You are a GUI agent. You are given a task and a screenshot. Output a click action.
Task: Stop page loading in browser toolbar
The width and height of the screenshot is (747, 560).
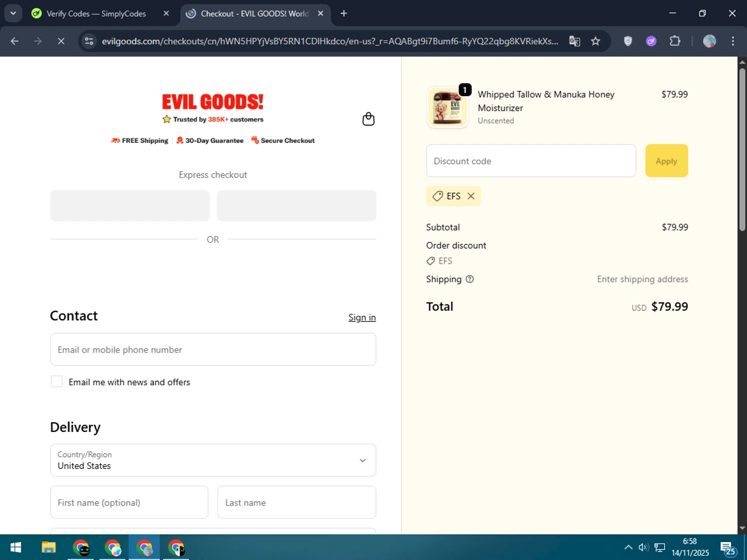pyautogui.click(x=61, y=41)
